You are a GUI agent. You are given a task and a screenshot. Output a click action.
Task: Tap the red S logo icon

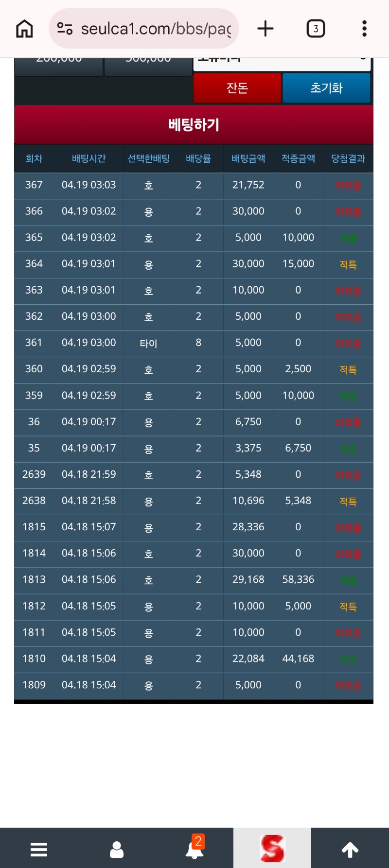tap(272, 849)
